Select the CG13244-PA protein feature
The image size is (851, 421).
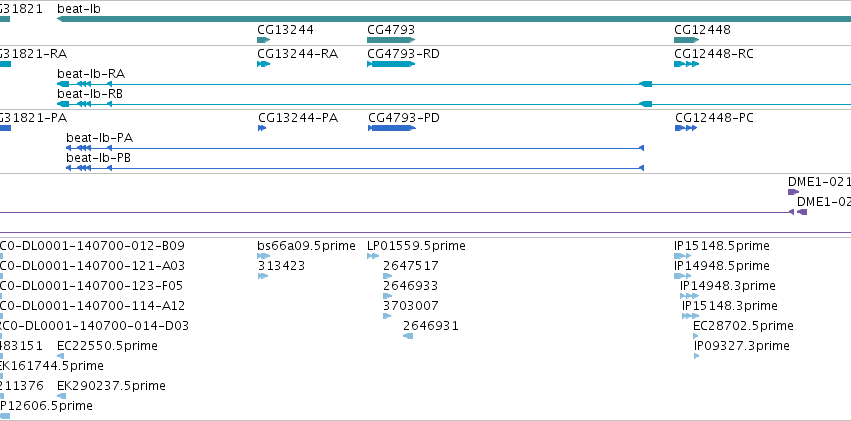point(262,128)
